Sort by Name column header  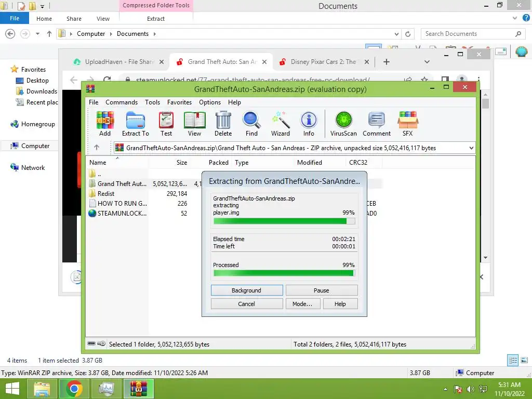pos(117,163)
